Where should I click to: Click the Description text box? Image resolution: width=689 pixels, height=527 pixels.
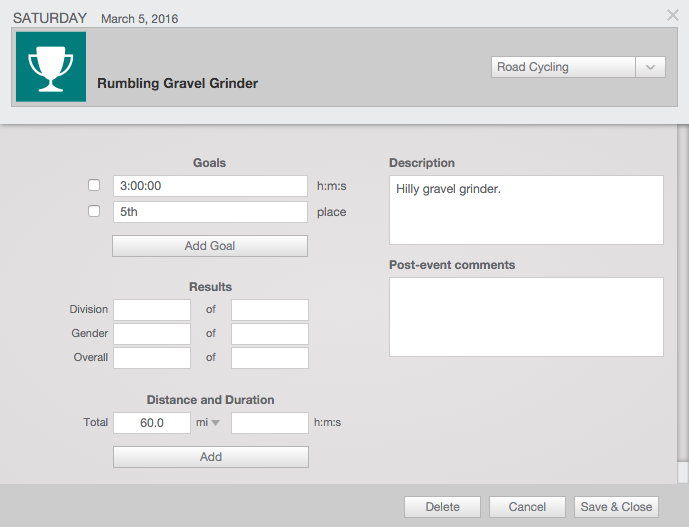[x=526, y=210]
